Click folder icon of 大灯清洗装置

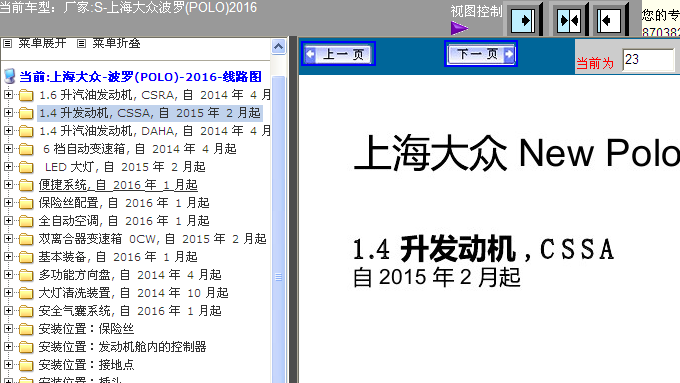(x=26, y=293)
